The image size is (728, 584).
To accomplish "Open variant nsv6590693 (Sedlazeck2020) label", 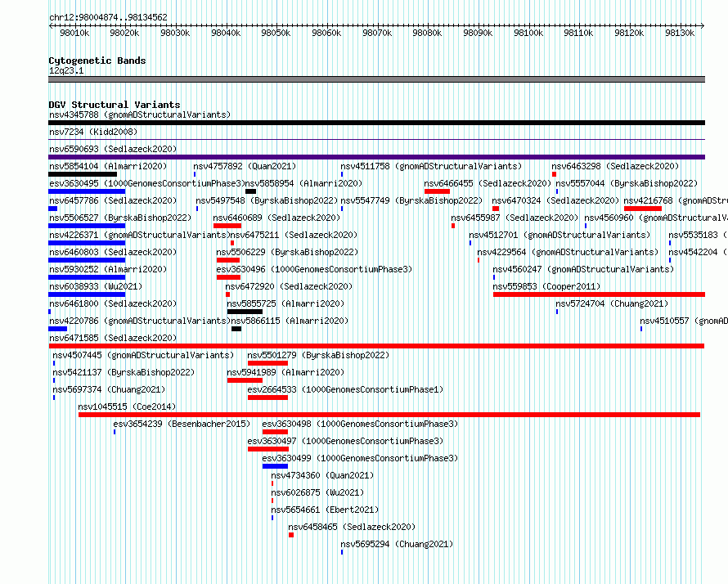I will coord(113,149).
